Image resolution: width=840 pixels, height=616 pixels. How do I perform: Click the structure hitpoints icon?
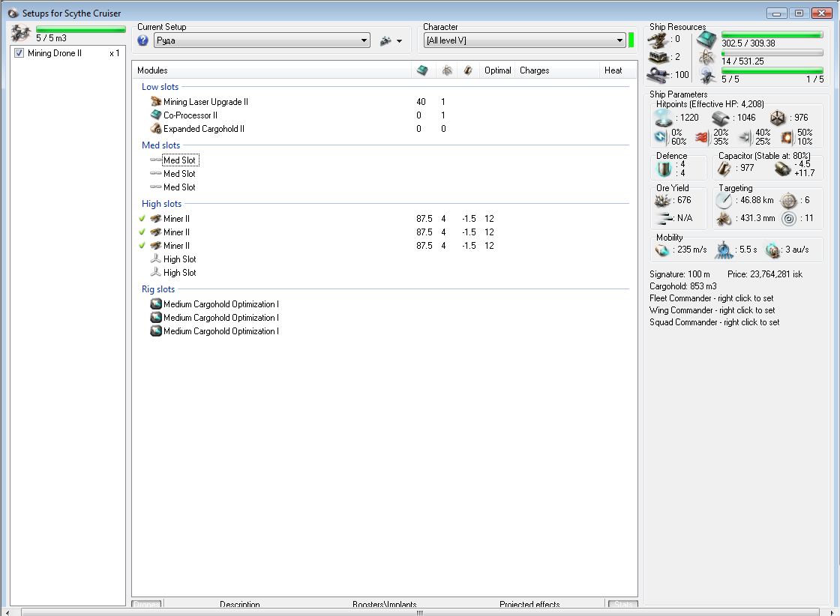[x=778, y=118]
